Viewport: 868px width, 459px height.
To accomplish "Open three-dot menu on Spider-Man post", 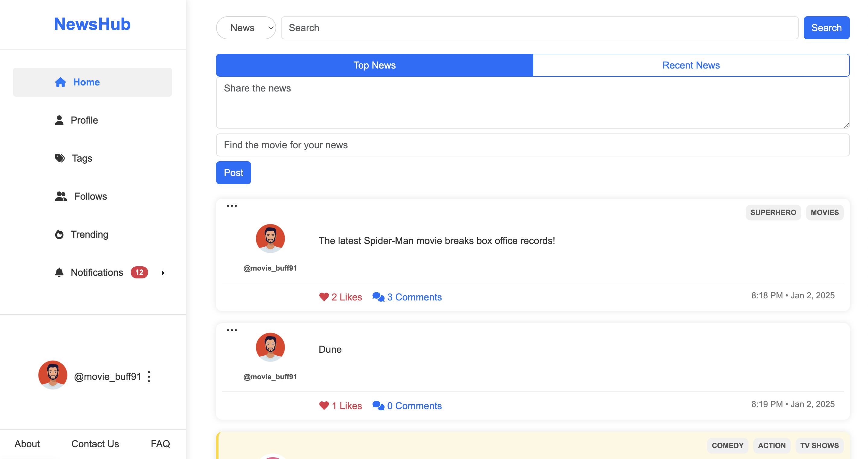I will pos(232,206).
